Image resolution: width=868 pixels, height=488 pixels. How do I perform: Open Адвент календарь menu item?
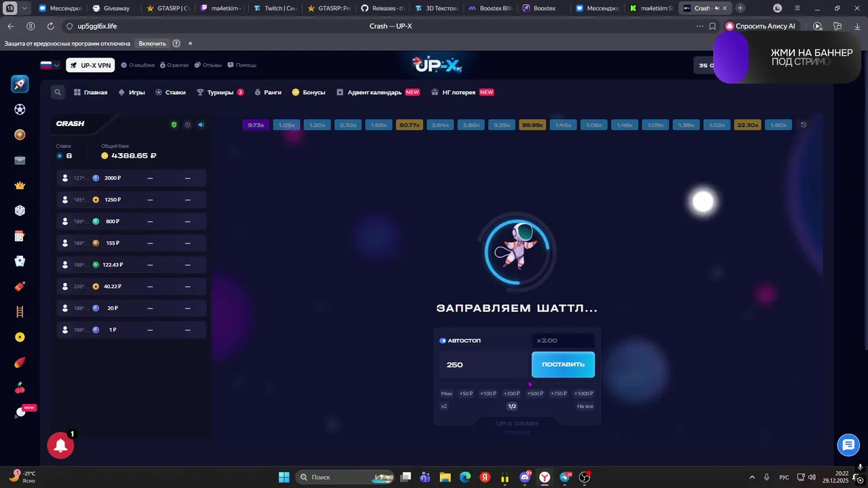click(x=378, y=92)
